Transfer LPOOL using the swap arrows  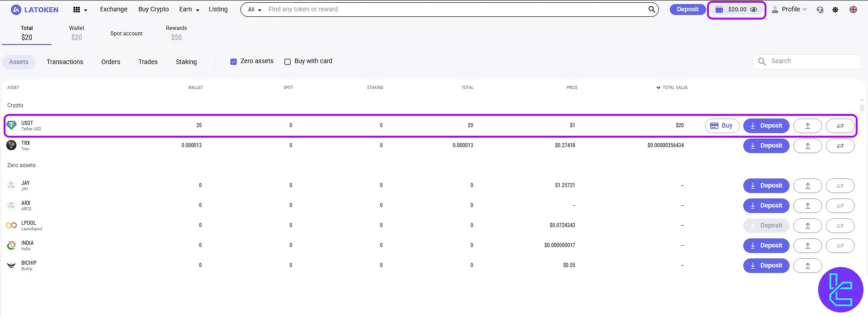click(840, 226)
